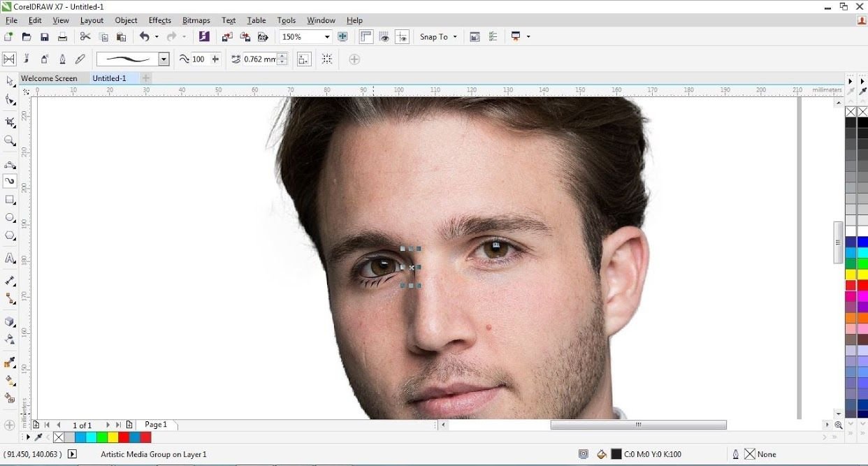This screenshot has width=868, height=466.
Task: Click the stroke width 0.762 mm field
Action: click(x=259, y=59)
